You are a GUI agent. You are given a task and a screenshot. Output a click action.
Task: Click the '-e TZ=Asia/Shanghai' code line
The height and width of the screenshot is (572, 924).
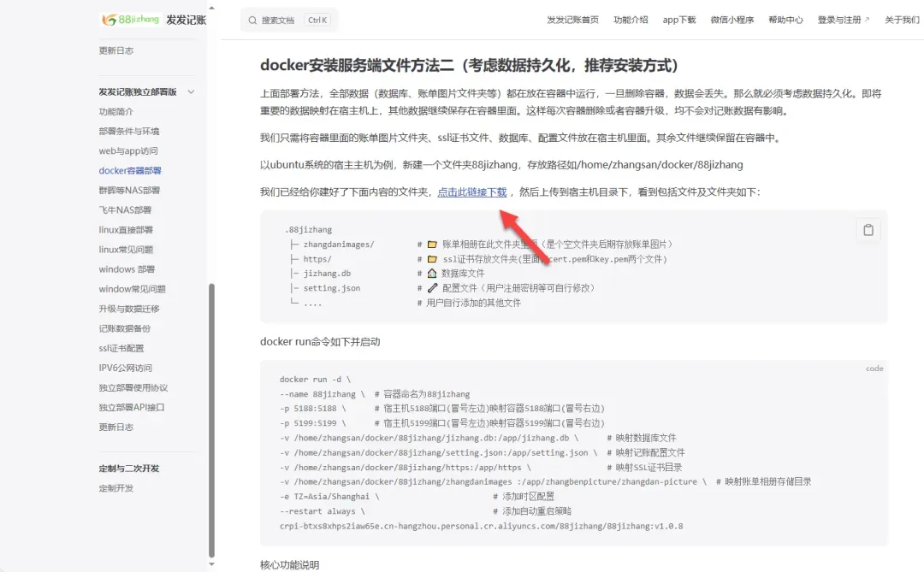(418, 497)
